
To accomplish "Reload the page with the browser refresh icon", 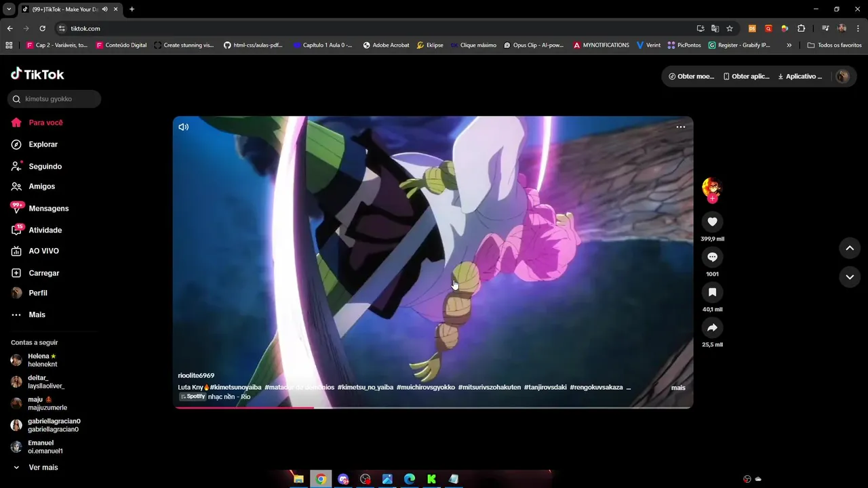I will [42, 28].
